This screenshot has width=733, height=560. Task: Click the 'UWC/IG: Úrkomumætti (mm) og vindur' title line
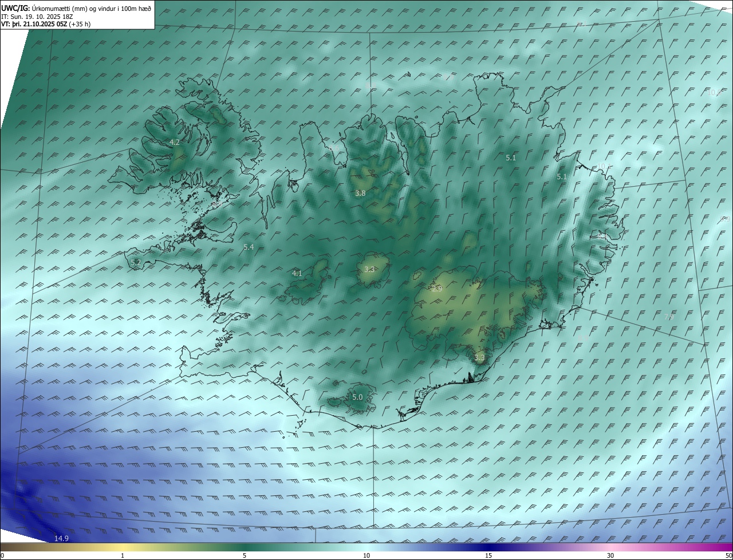pyautogui.click(x=76, y=8)
